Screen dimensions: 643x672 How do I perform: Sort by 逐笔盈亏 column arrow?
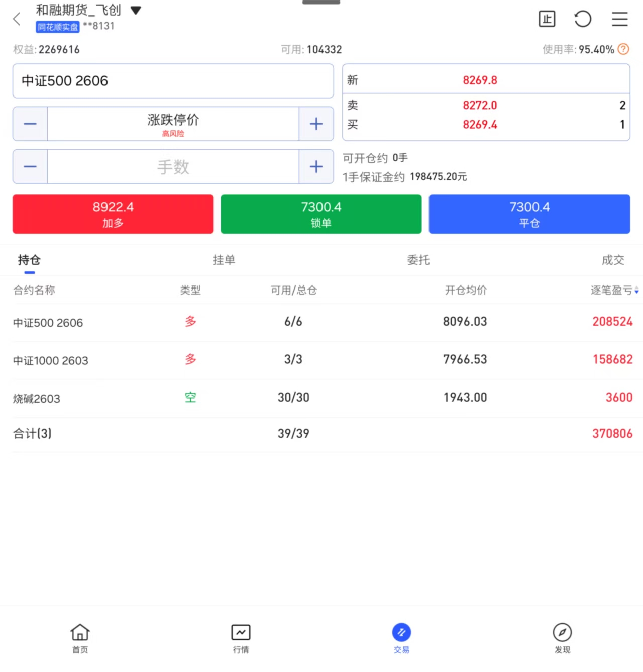tap(636, 291)
